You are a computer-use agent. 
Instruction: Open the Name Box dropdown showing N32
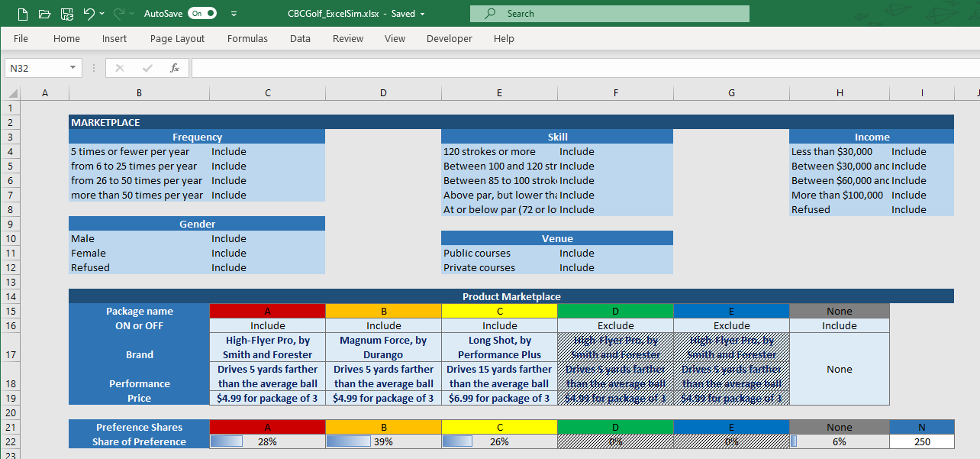coord(73,68)
